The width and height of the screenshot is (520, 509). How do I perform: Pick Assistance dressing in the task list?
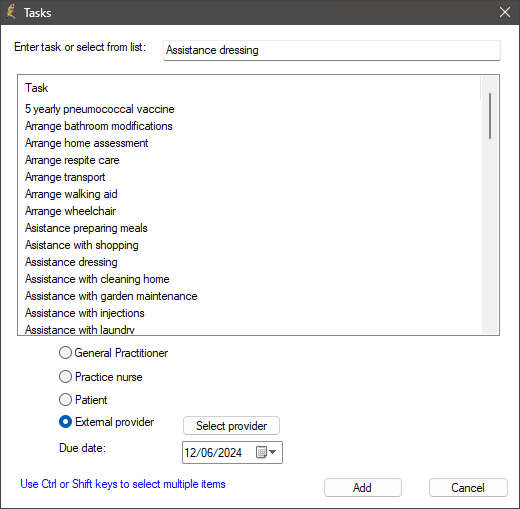(x=71, y=262)
